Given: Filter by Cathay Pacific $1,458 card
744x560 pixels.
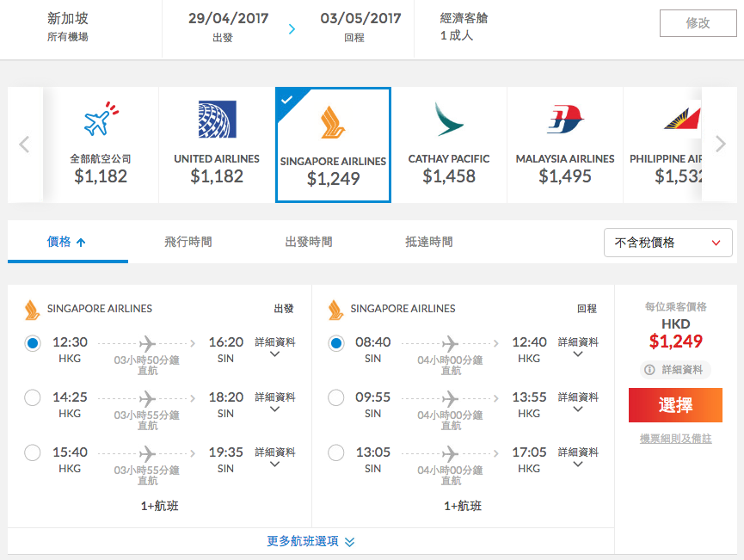Looking at the screenshot, I should click(x=449, y=145).
